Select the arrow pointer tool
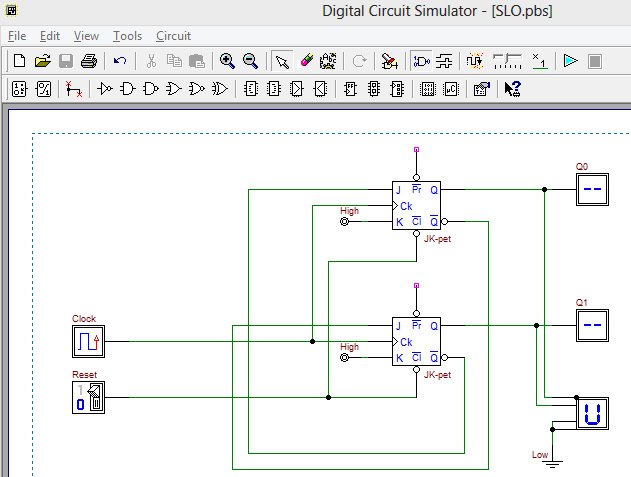Screen dimensions: 631x477 (x=283, y=61)
